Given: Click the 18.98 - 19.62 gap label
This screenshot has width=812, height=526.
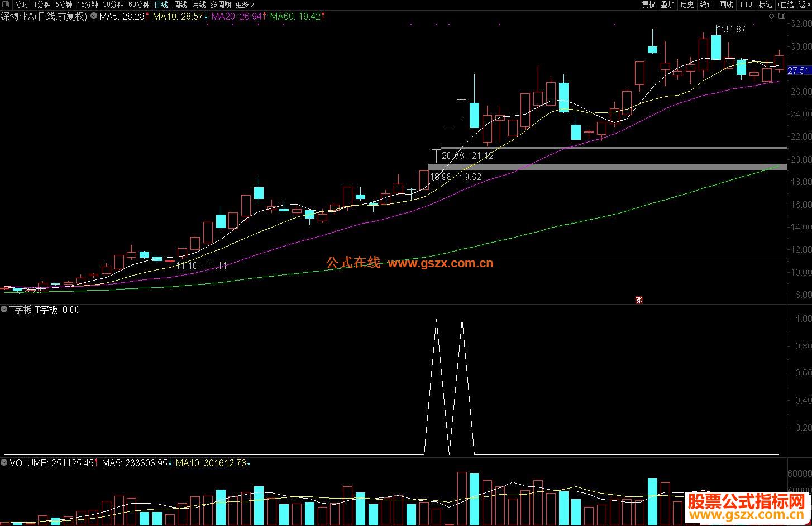Looking at the screenshot, I should click(456, 177).
